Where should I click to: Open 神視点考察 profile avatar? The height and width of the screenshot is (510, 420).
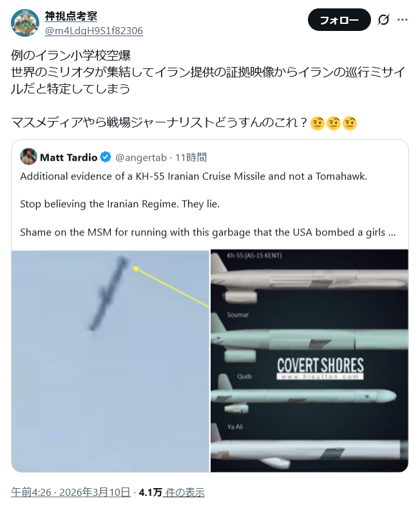(25, 23)
